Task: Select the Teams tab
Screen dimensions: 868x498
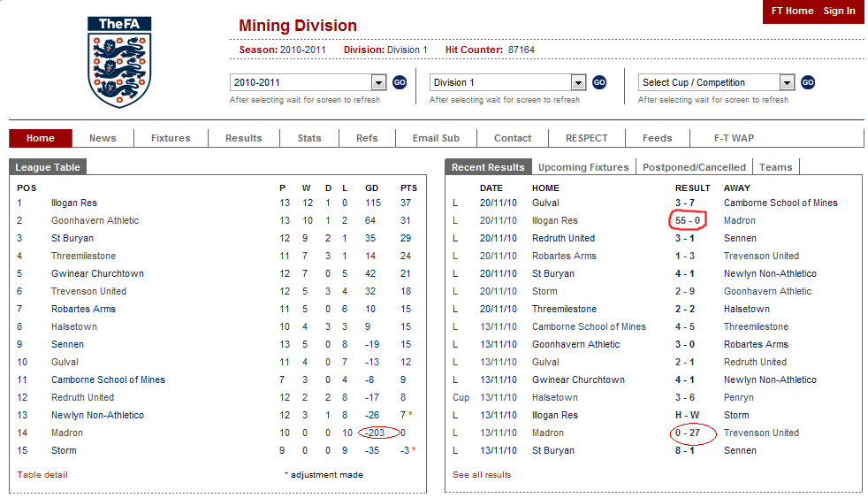Action: tap(776, 167)
